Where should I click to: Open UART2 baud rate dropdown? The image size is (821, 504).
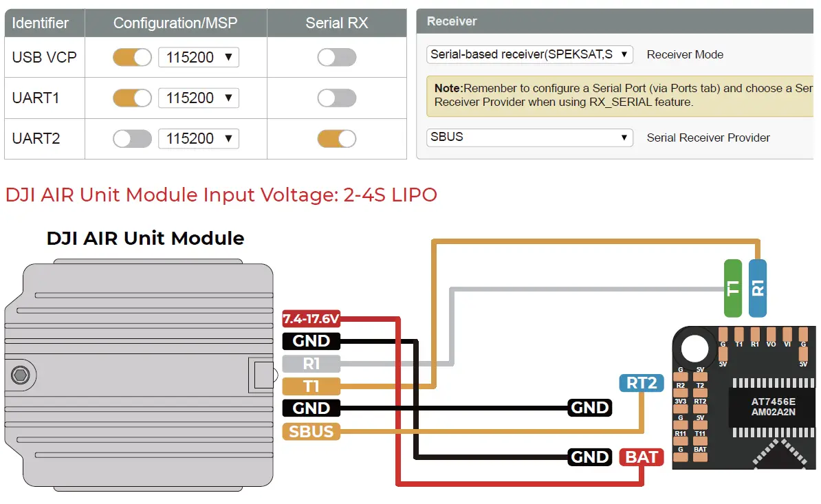(199, 139)
